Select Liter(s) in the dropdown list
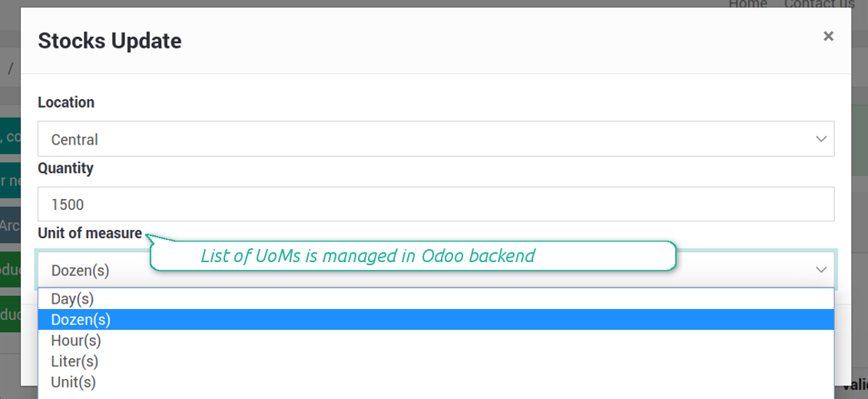Screen dimensions: 868x399 (x=75, y=361)
